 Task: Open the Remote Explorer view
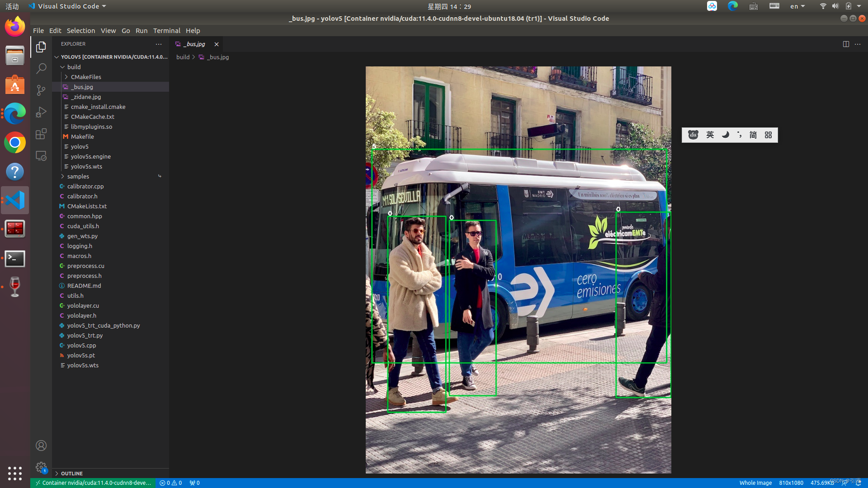point(41,156)
